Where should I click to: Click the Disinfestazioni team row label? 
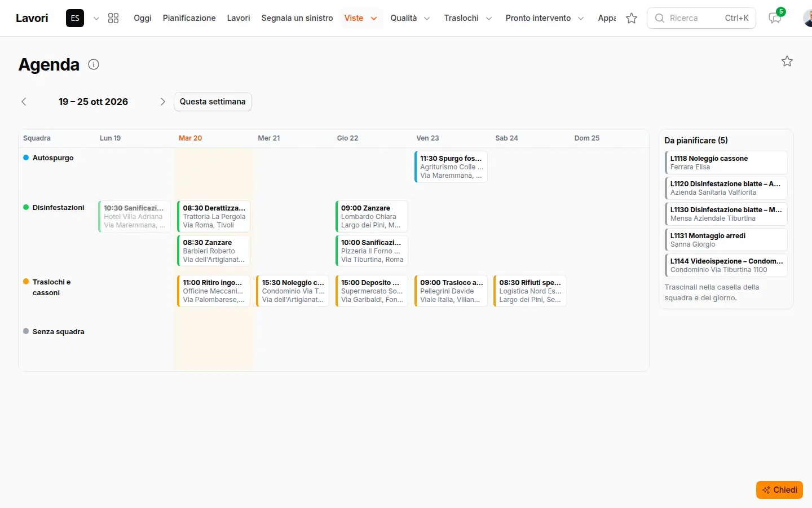click(58, 208)
